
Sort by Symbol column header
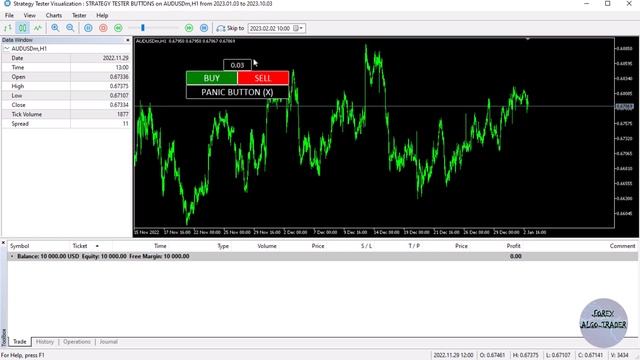(19, 246)
